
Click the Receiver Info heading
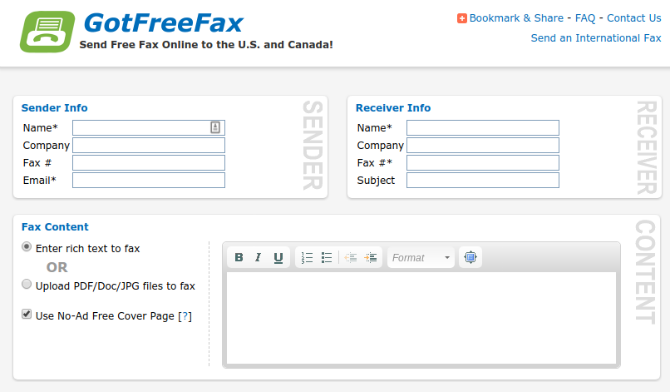click(x=393, y=108)
